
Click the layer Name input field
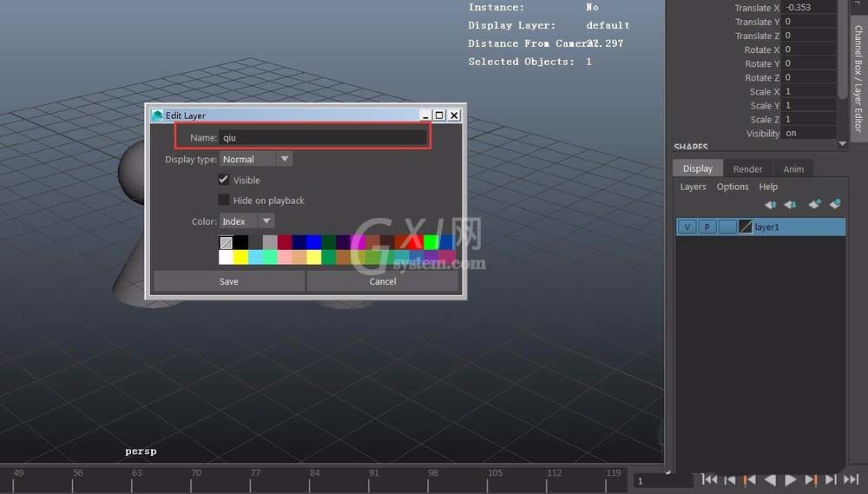coord(323,137)
